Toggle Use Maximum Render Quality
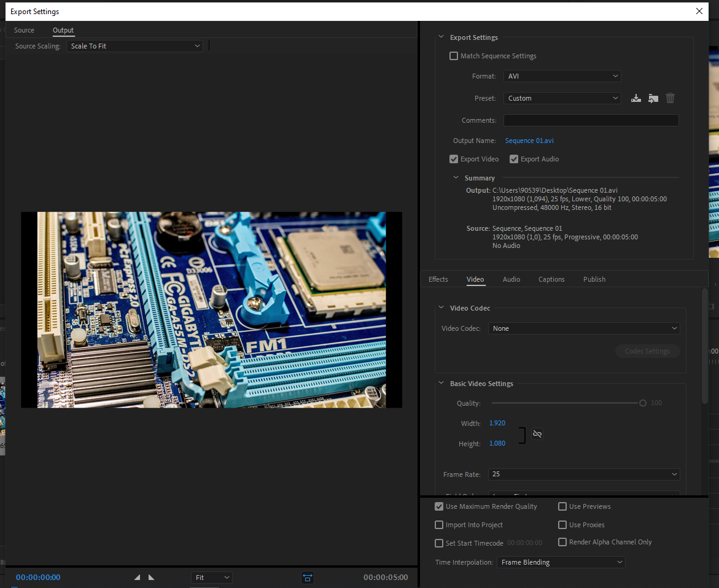The width and height of the screenshot is (719, 588). (439, 506)
